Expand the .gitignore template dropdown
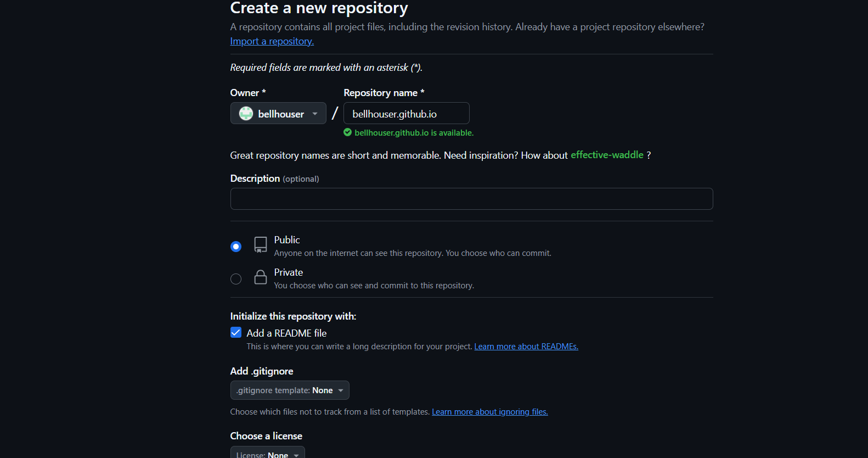This screenshot has width=868, height=458. click(289, 390)
